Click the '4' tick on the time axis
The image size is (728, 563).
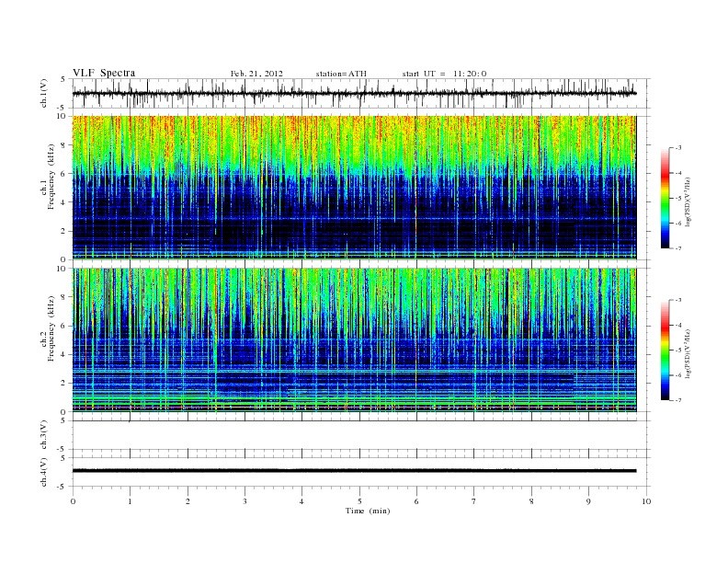tap(301, 501)
